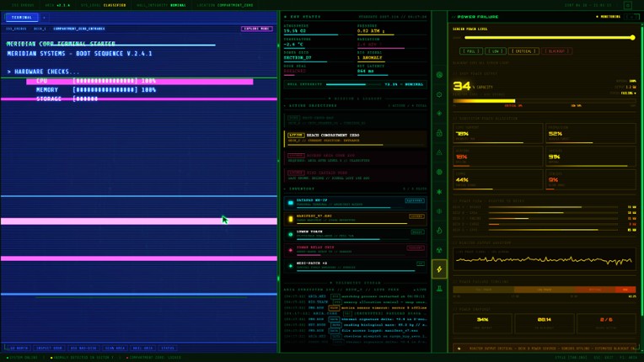Viewport: 644px width, 362px height.
Task: Switch to the TERMINAL tab
Action: [x=21, y=17]
